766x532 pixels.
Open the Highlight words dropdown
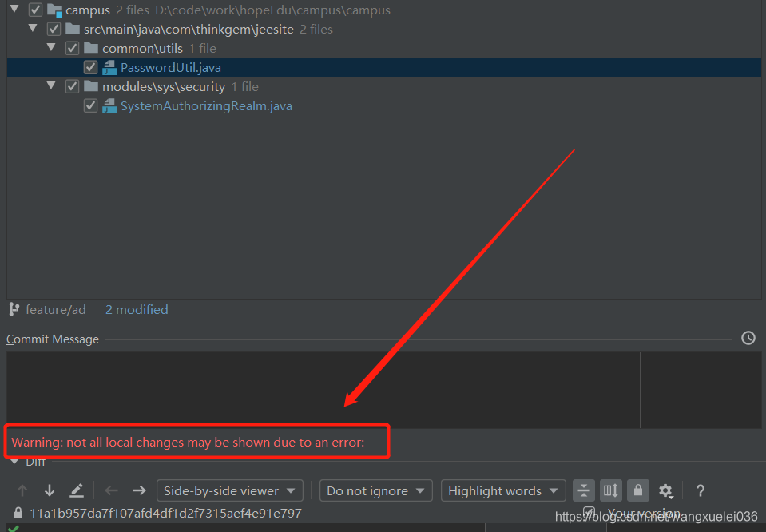pyautogui.click(x=502, y=490)
